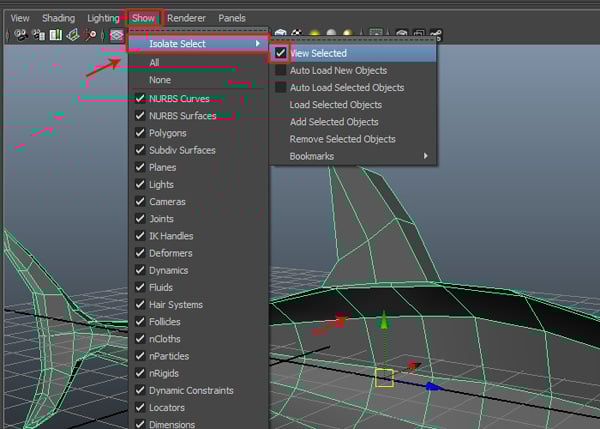Toggle off Polygons visibility checkbox
600x429 pixels.
coord(141,133)
